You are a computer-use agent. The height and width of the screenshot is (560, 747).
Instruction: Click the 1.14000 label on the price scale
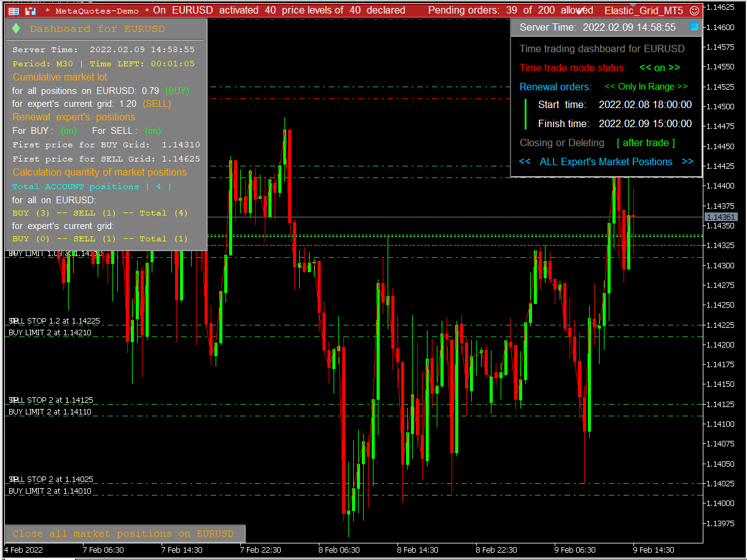click(721, 504)
